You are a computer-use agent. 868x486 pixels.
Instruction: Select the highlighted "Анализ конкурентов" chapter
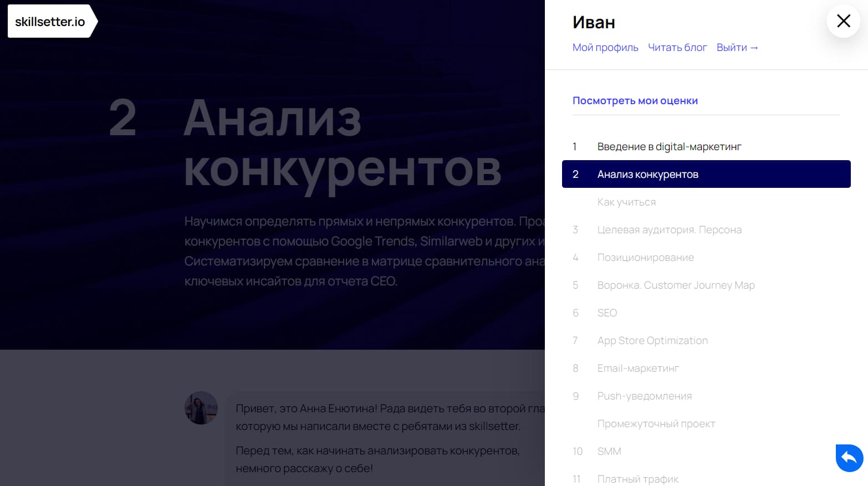(x=647, y=173)
